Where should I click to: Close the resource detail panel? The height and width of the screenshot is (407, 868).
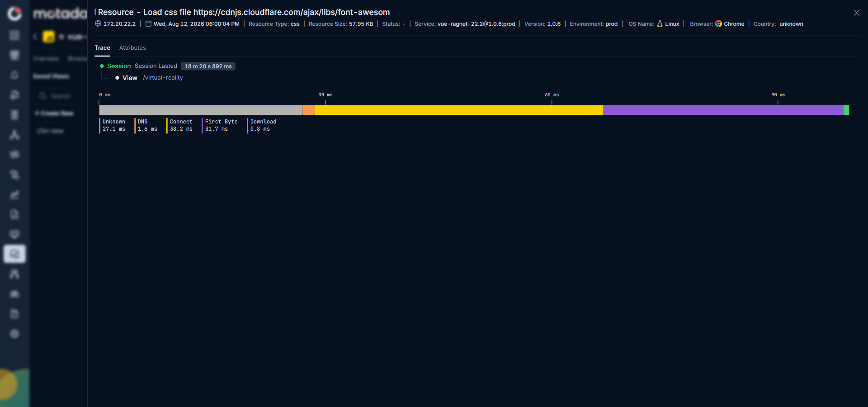(x=856, y=13)
